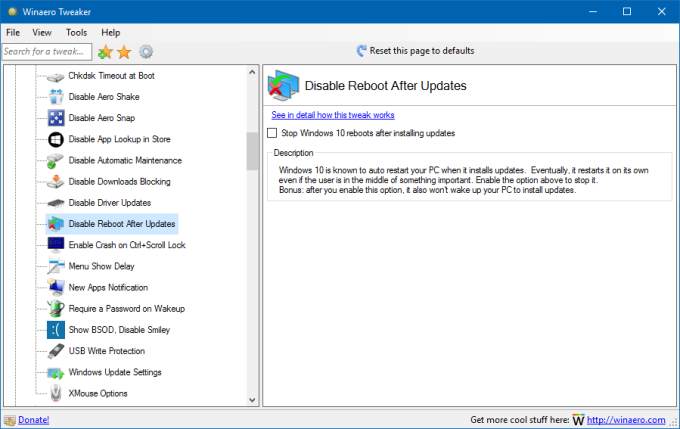
Task: Select Chkdsk Timeout at Boot
Action: pos(111,76)
